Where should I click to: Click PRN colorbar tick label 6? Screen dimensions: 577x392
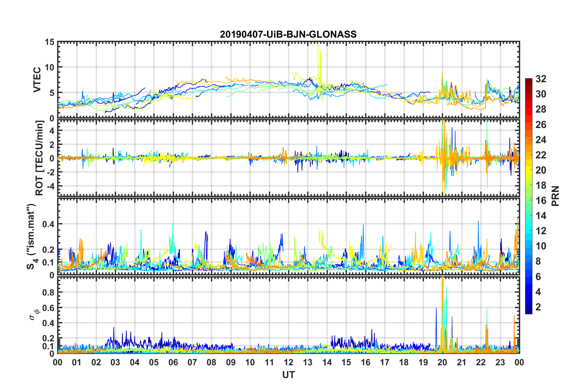(538, 276)
